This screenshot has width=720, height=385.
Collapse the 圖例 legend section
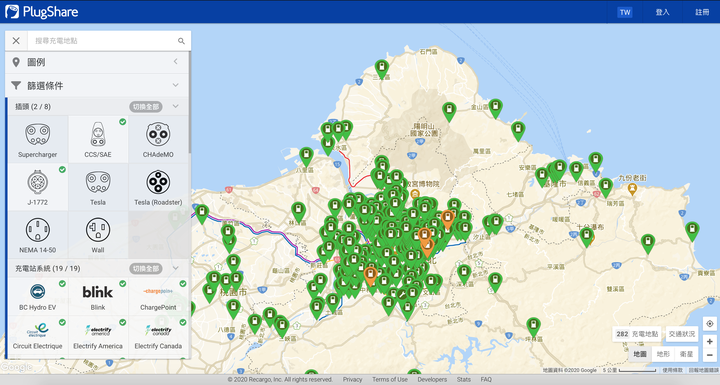point(175,62)
